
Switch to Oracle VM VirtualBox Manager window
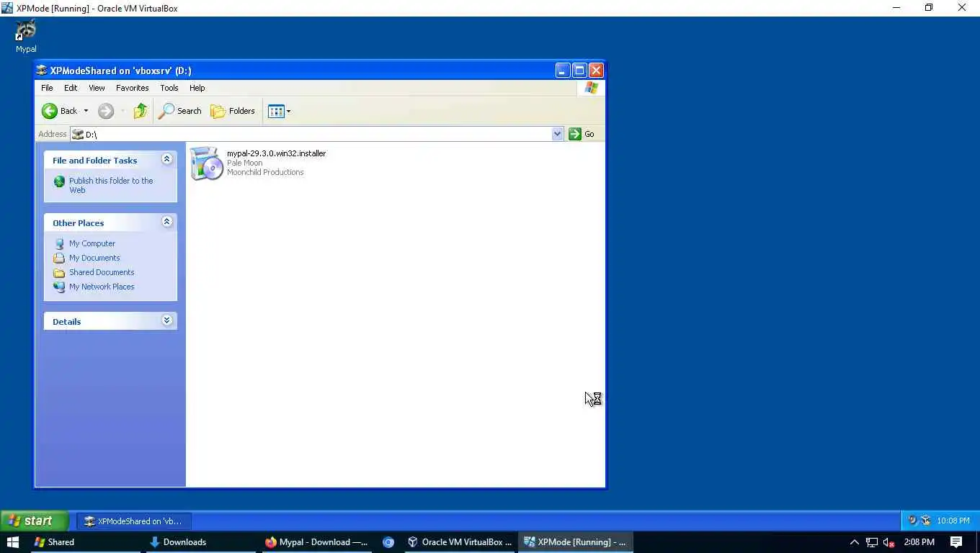click(x=460, y=542)
